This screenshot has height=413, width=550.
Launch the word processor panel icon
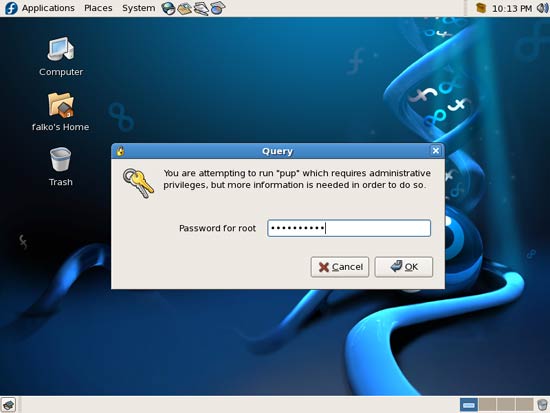pos(201,8)
